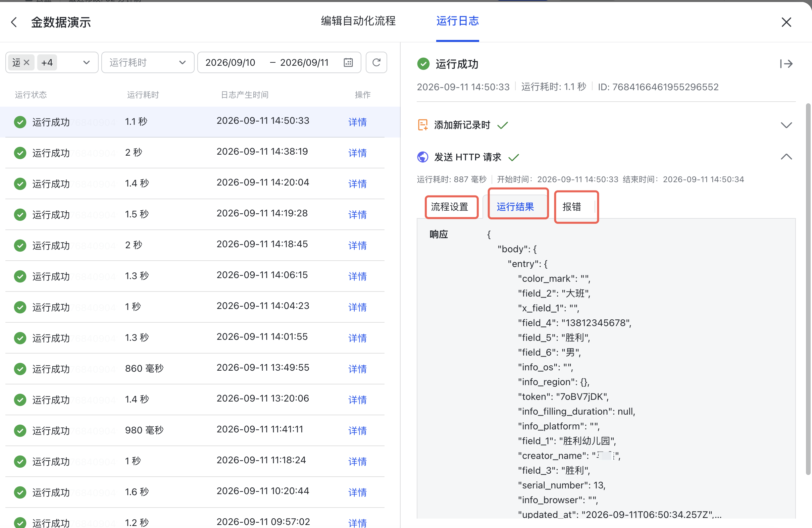The width and height of the screenshot is (812, 528).
Task: Open 详情 for the 13:49:55 log
Action: coord(358,369)
